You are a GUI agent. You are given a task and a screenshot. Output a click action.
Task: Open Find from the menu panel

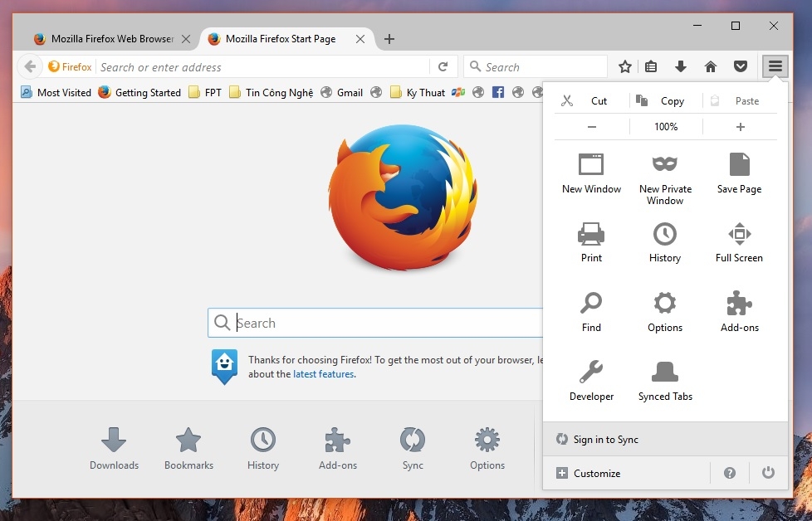pos(591,312)
